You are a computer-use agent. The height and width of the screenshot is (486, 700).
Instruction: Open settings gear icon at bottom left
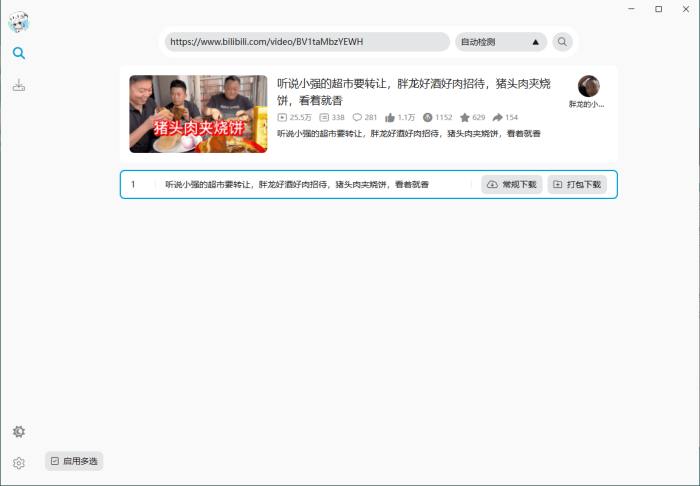[19, 463]
